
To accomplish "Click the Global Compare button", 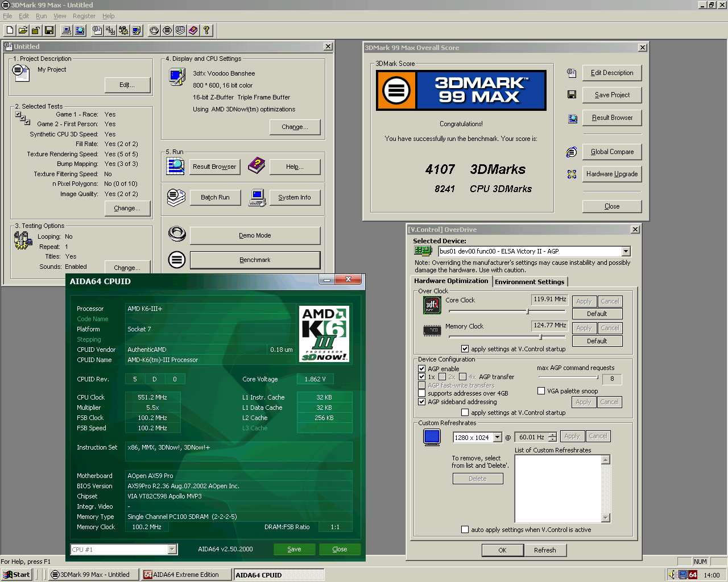I will point(612,152).
